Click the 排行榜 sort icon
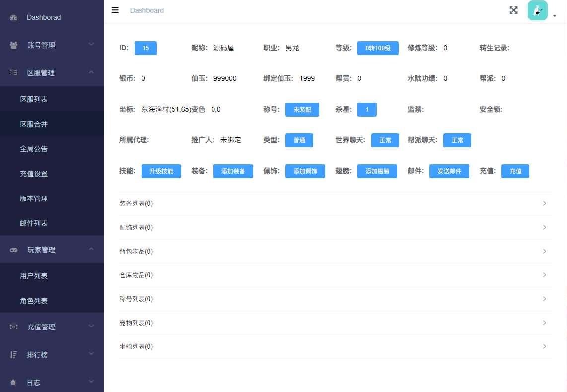567x392 pixels. pyautogui.click(x=13, y=355)
